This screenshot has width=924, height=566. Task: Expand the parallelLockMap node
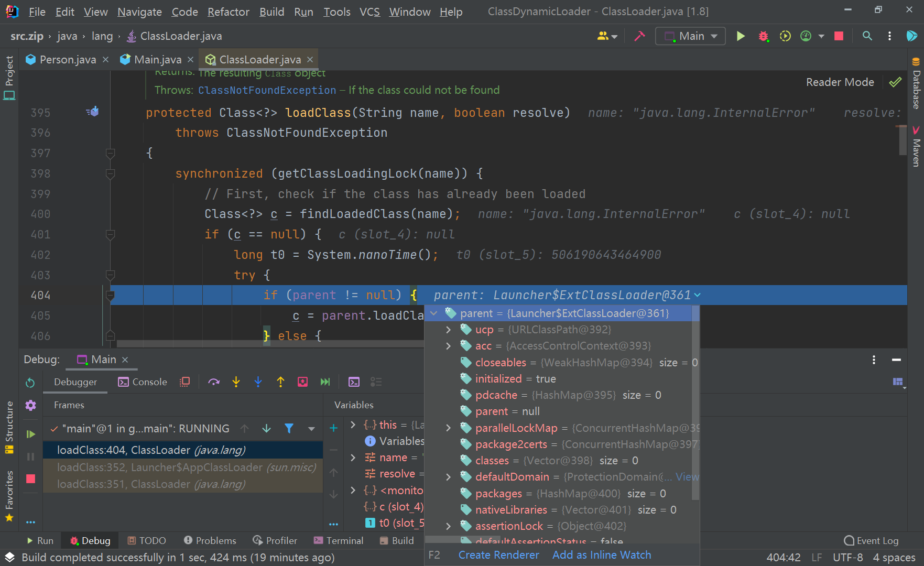(x=448, y=428)
